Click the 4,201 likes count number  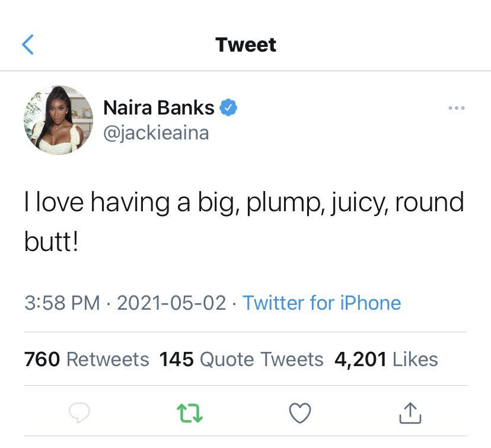click(x=360, y=360)
